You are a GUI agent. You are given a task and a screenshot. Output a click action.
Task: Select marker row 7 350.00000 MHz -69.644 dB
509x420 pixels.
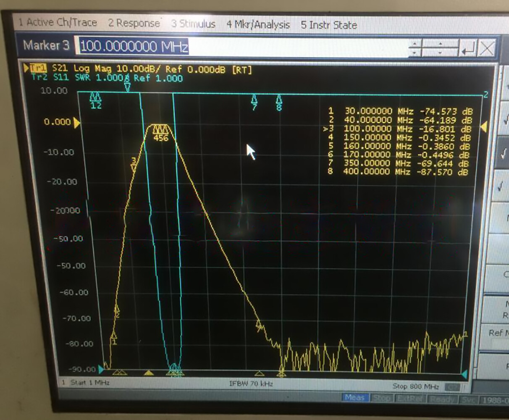pyautogui.click(x=399, y=163)
